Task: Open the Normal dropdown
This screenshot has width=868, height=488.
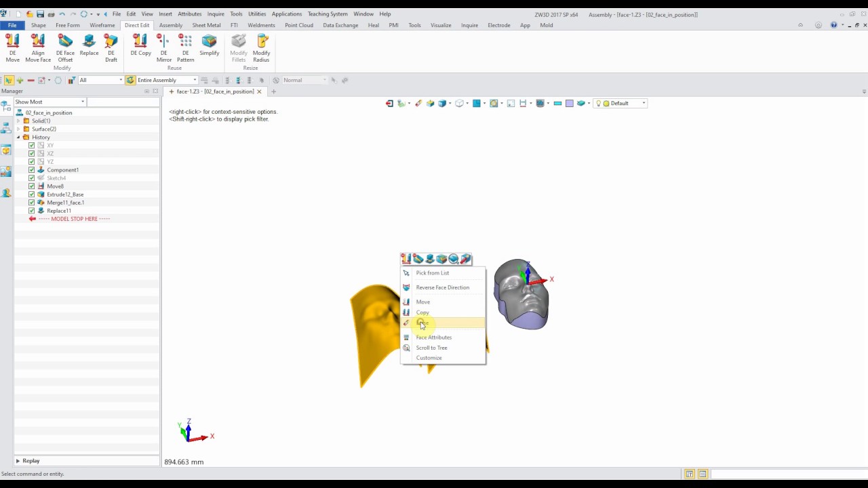Action: tap(304, 80)
